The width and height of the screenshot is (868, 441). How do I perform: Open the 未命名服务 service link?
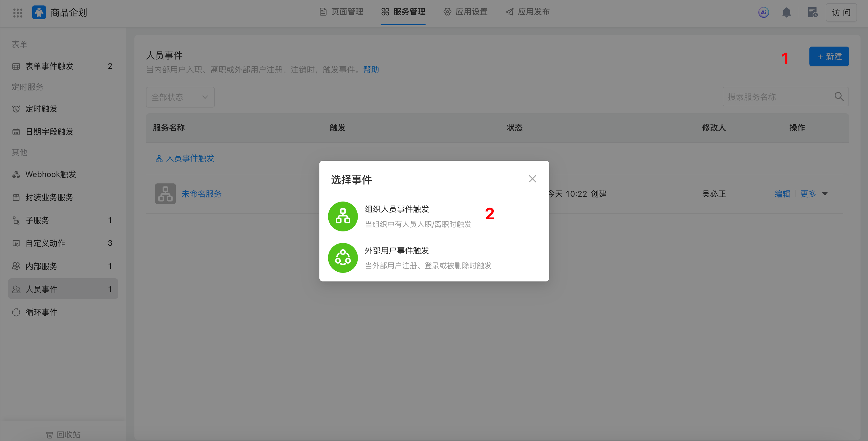(x=201, y=193)
